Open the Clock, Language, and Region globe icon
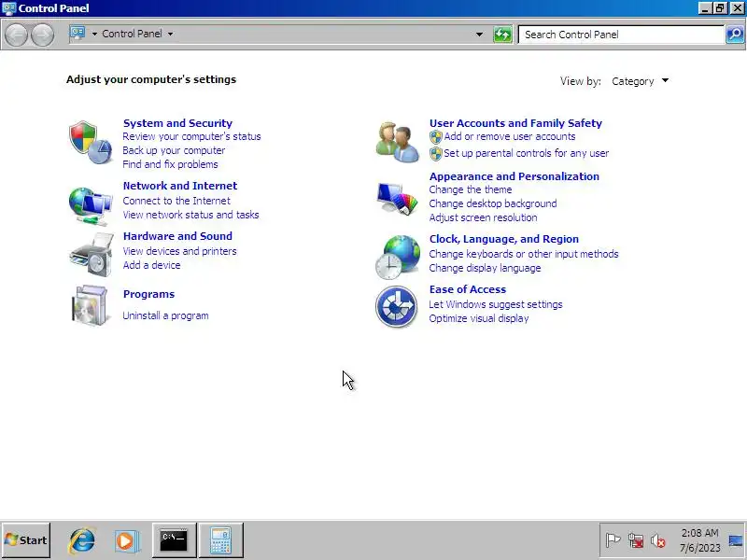This screenshot has height=560, width=747. (x=398, y=258)
